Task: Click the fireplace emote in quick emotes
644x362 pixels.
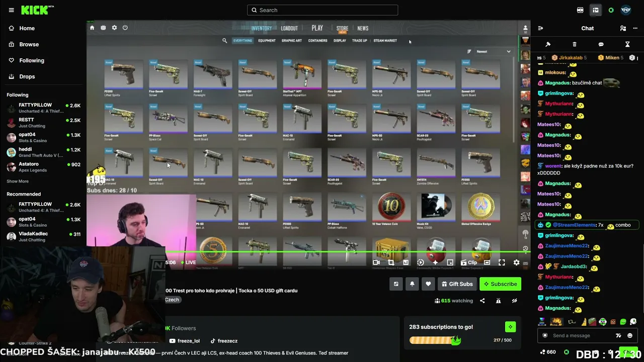Action: point(556,322)
